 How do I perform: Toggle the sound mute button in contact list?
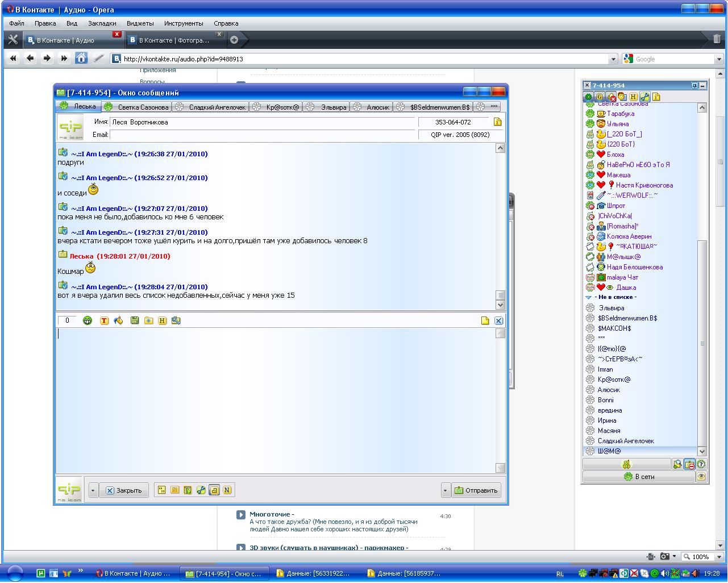[x=611, y=97]
